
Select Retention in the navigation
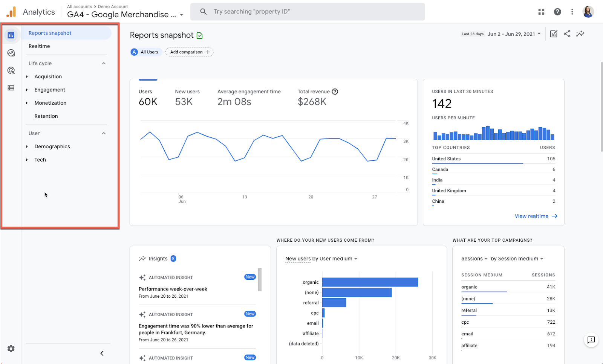46,116
